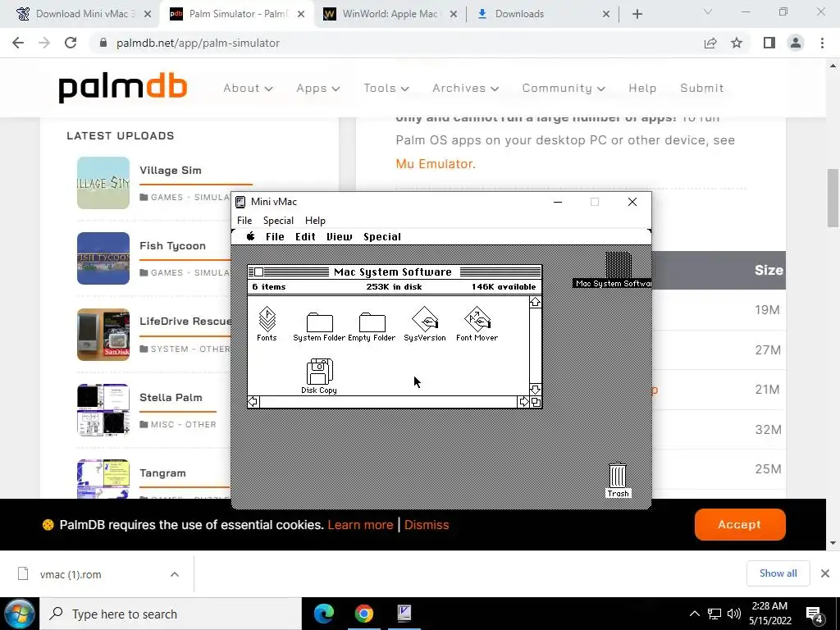Expand the Community dropdown on PalmDB
The image size is (840, 630).
[564, 89]
